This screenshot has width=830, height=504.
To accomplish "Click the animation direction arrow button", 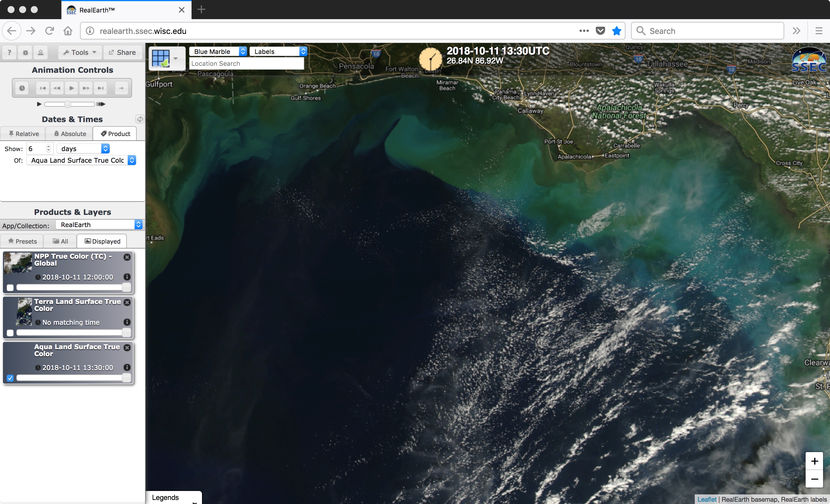I will 121,88.
